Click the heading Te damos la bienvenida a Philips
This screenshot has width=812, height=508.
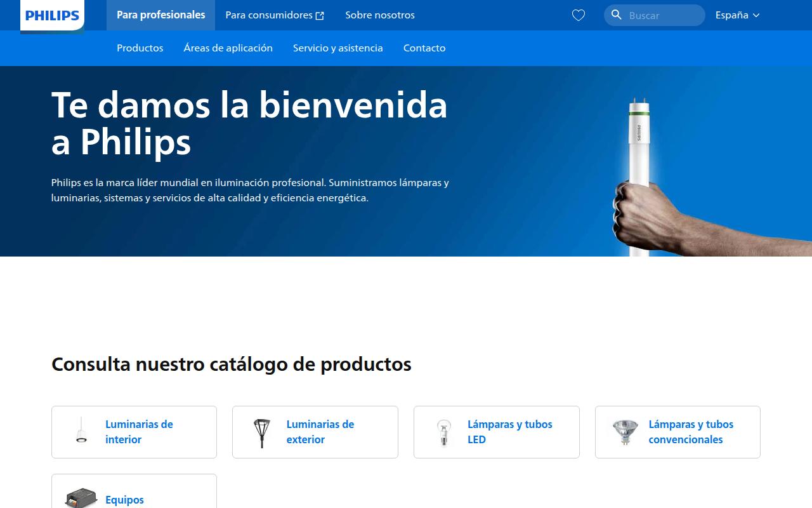click(249, 123)
